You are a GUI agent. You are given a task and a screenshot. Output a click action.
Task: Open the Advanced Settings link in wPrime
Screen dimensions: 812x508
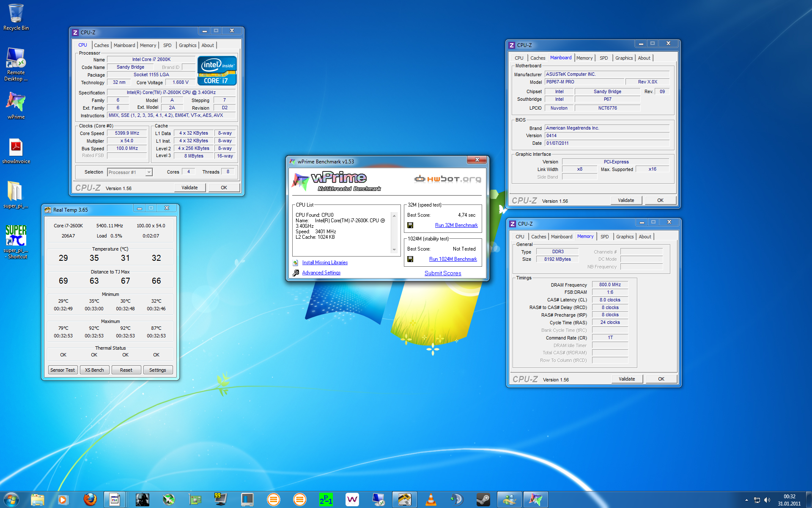pyautogui.click(x=321, y=273)
